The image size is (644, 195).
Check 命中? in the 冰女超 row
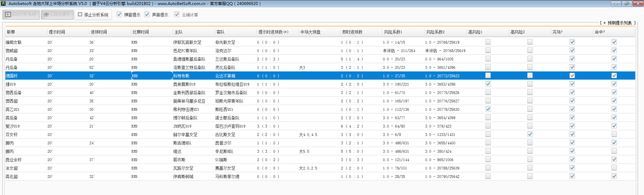point(614,168)
